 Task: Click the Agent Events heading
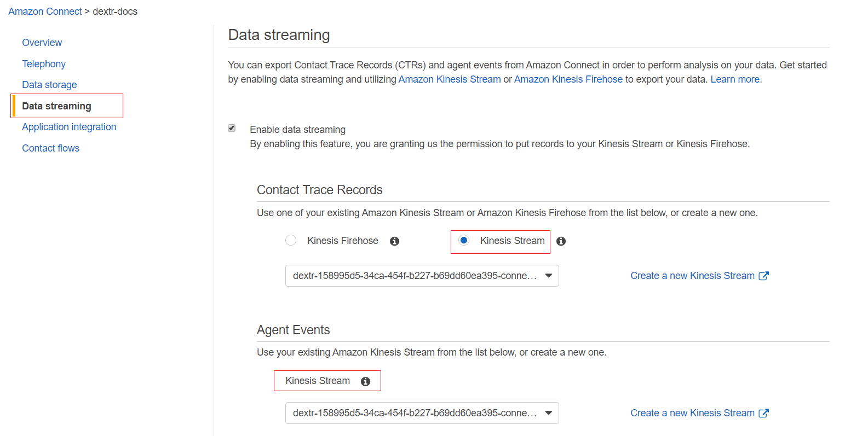click(294, 330)
